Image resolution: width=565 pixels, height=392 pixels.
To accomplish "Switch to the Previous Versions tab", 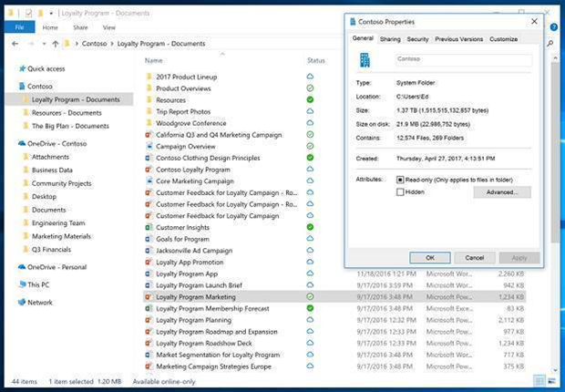I will 458,39.
